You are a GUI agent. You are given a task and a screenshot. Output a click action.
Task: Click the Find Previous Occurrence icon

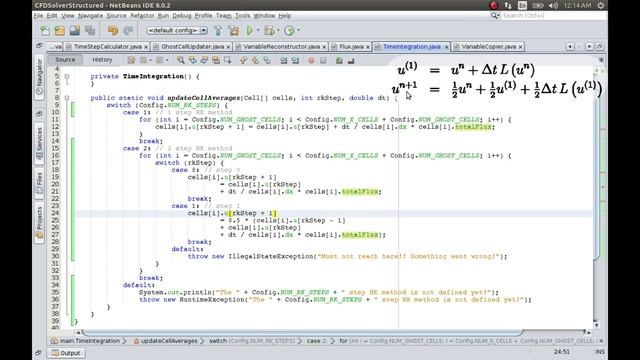(192, 60)
